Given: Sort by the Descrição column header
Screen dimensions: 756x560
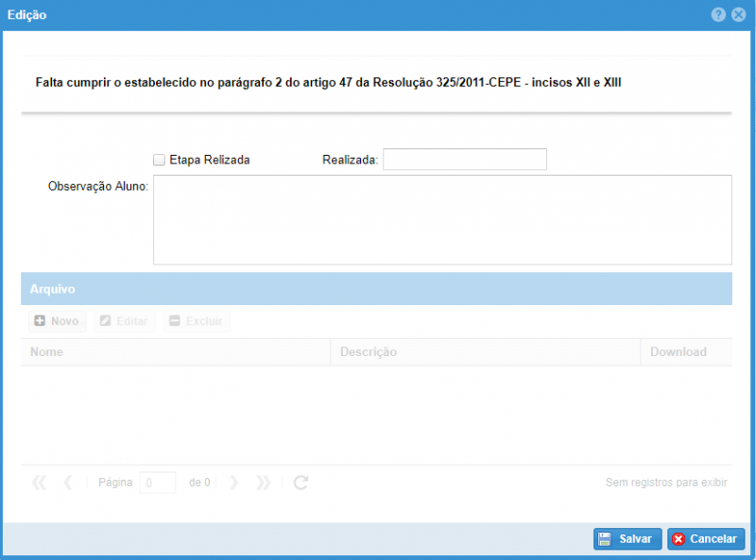Looking at the screenshot, I should coord(484,352).
